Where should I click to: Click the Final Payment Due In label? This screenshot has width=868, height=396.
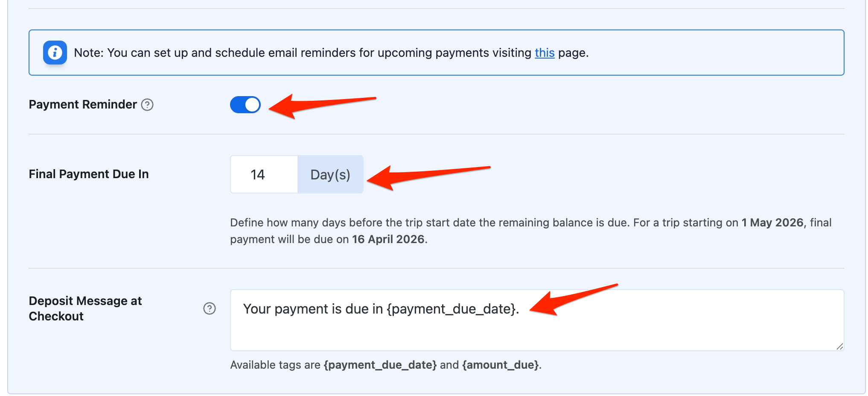coord(89,174)
